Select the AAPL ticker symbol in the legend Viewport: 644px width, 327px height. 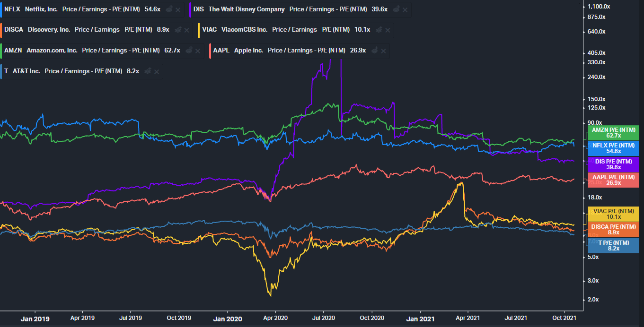(221, 50)
